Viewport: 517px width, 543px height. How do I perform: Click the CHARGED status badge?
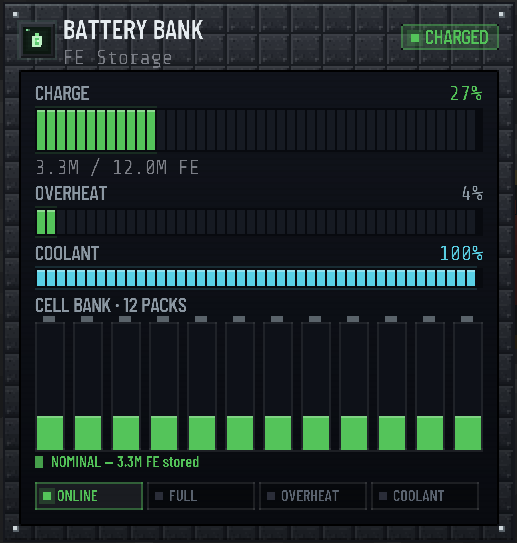pos(450,37)
